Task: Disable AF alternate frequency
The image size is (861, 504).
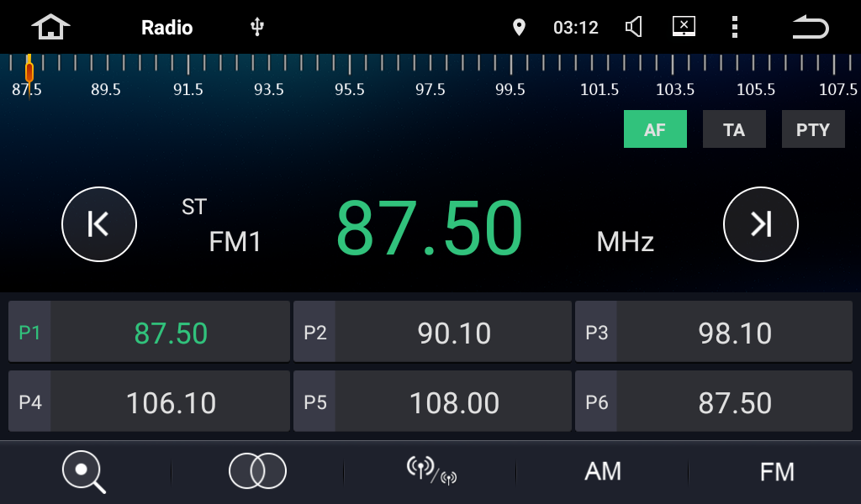Action: tap(655, 129)
